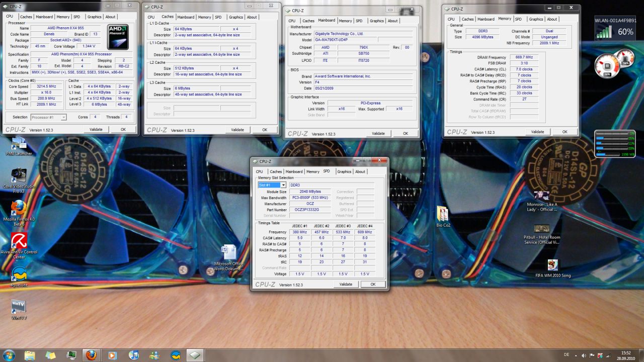Launch Windows Media Player from the taskbar

(x=112, y=355)
